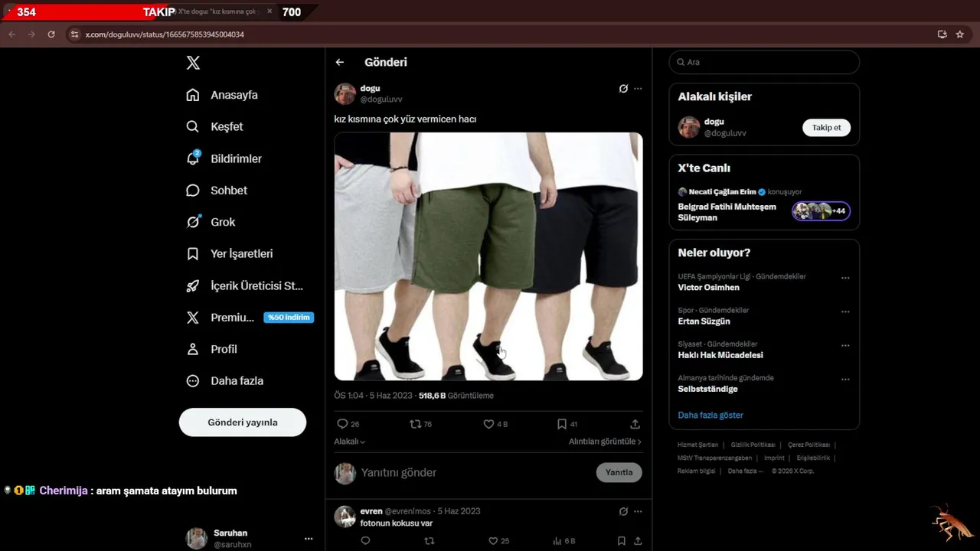Open Haklı Hak Mücadelesi trend
The image size is (980, 551).
(x=720, y=355)
